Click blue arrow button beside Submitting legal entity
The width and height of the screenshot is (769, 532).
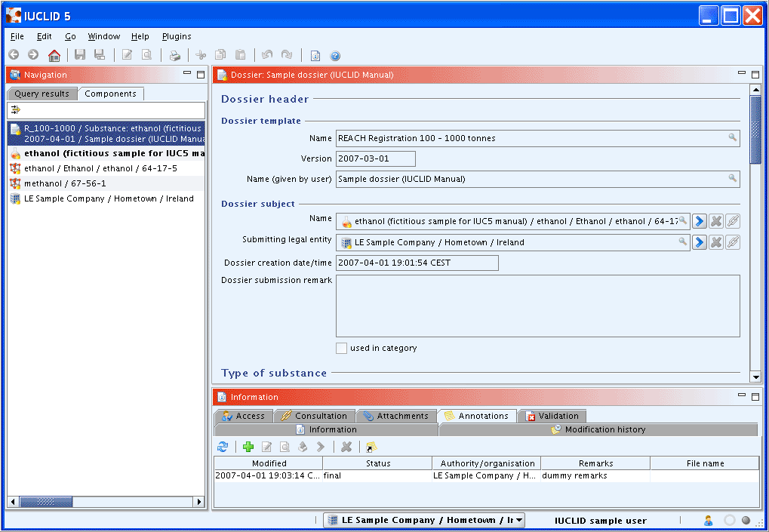(700, 242)
